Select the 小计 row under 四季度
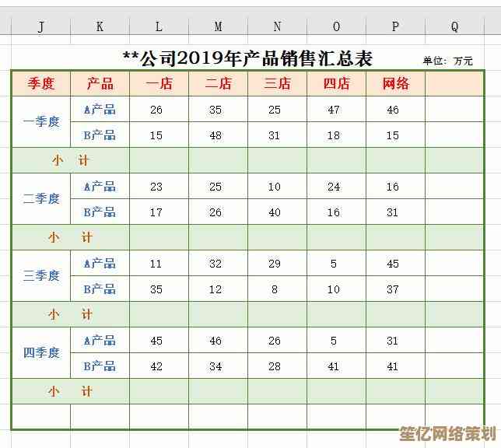501x448 pixels. click(70, 391)
